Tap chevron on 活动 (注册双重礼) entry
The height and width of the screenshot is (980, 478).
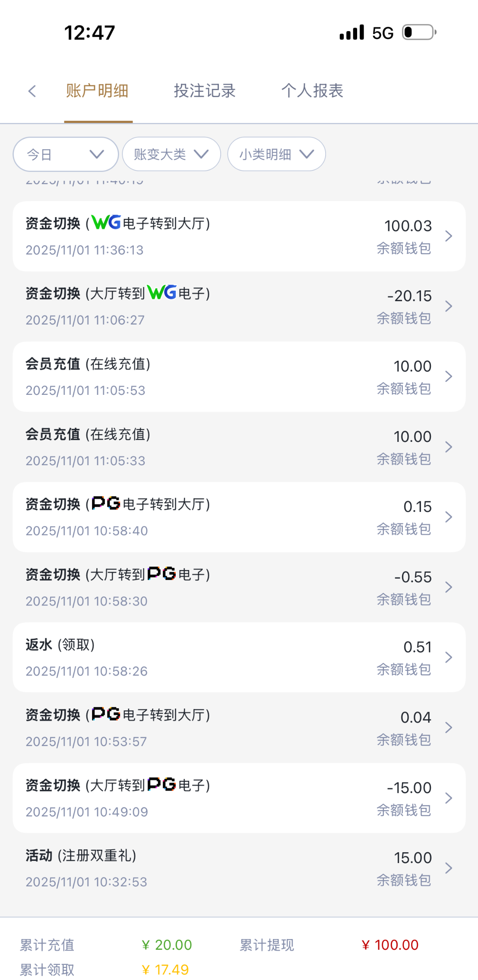(449, 868)
